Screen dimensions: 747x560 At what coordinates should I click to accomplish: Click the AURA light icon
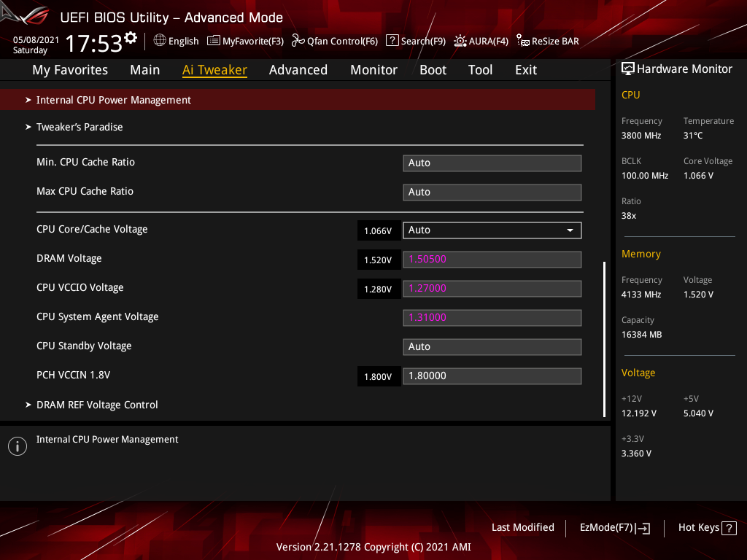pos(460,41)
